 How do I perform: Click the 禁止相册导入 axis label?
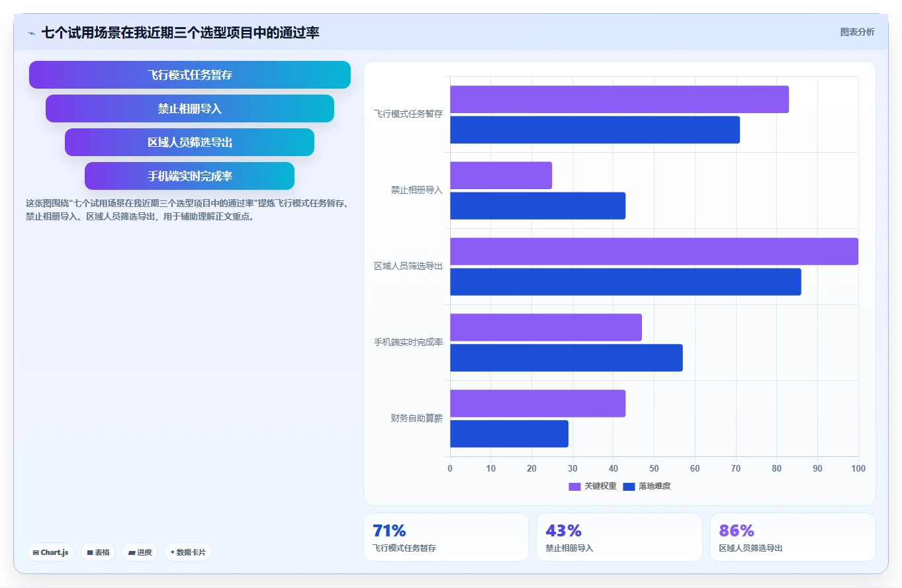tap(416, 190)
